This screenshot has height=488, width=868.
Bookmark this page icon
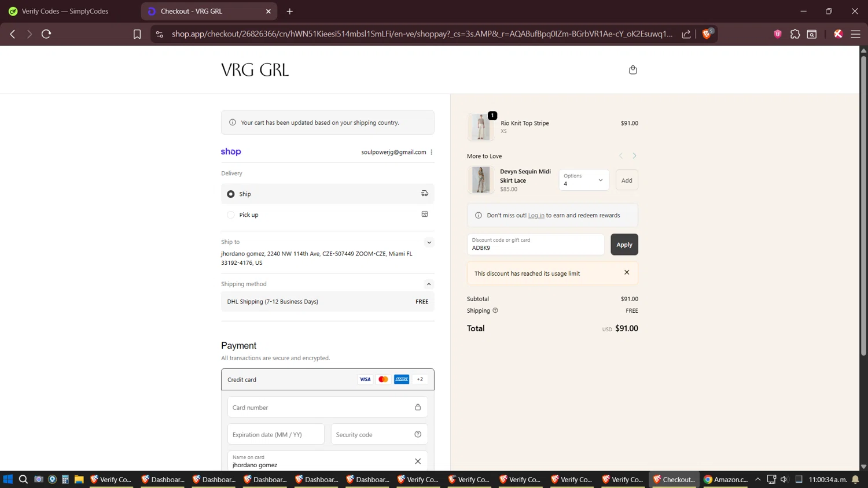pyautogui.click(x=137, y=34)
